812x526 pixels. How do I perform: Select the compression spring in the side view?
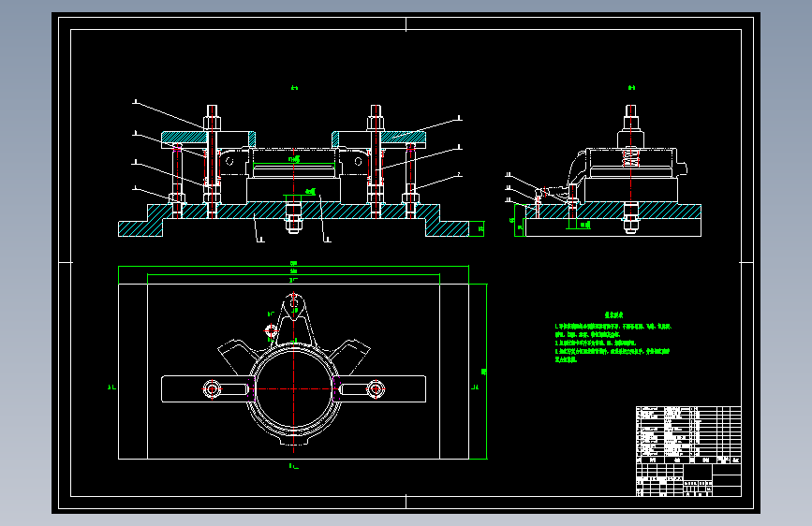[x=630, y=158]
